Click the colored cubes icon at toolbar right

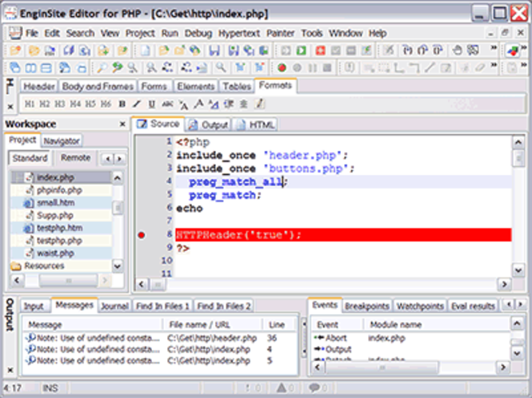click(x=512, y=51)
